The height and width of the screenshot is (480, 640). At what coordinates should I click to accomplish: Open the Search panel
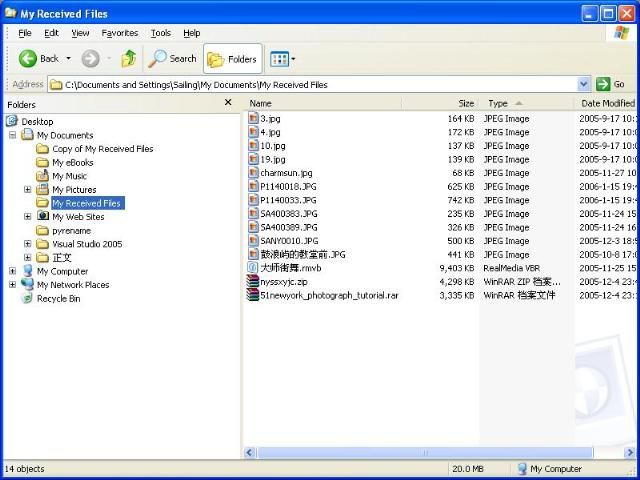[172, 59]
